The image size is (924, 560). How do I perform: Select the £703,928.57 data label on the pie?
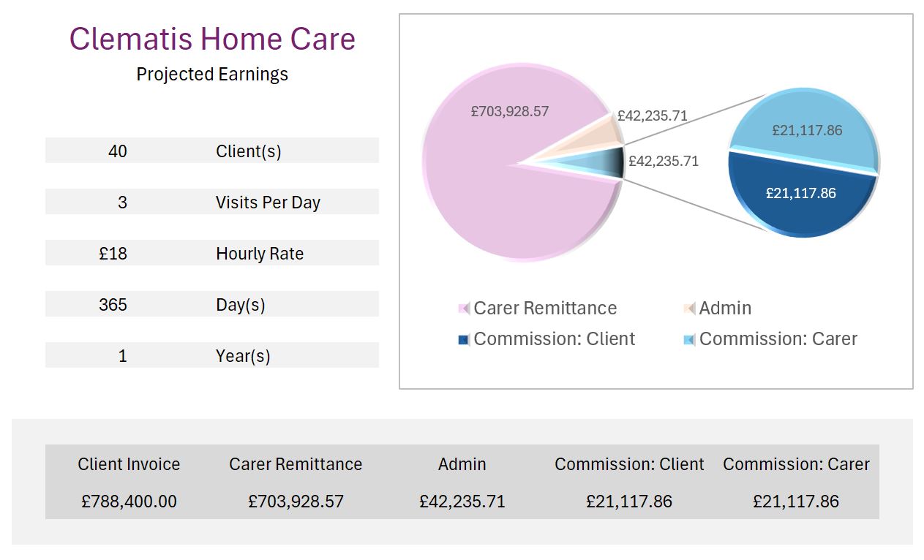tap(510, 112)
